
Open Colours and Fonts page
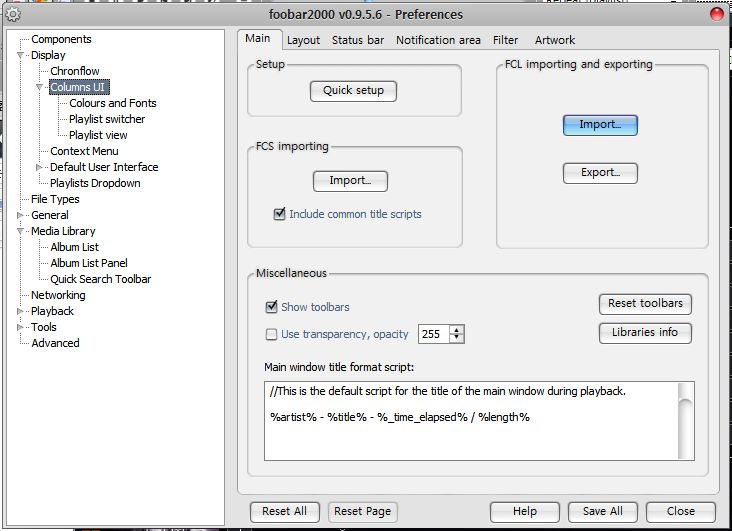click(x=113, y=103)
